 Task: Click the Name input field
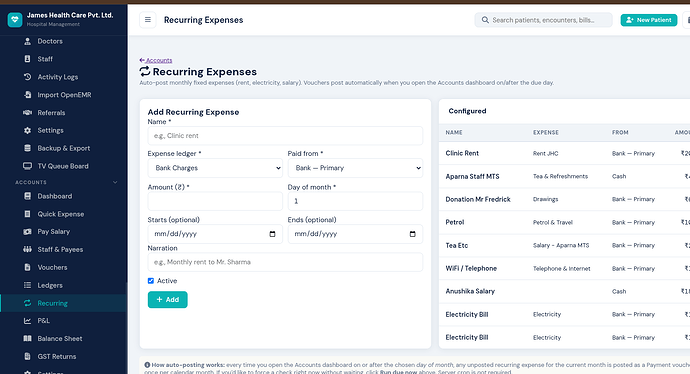pyautogui.click(x=285, y=136)
